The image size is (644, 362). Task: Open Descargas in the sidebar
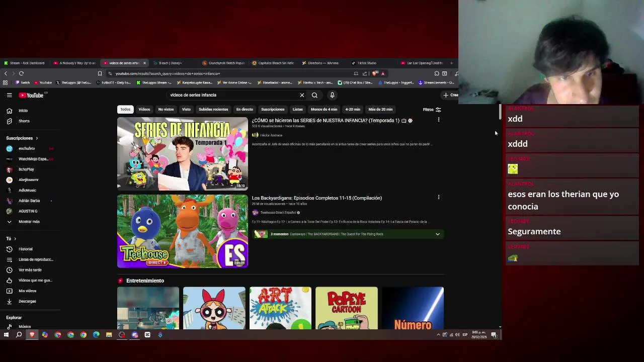[28, 301]
